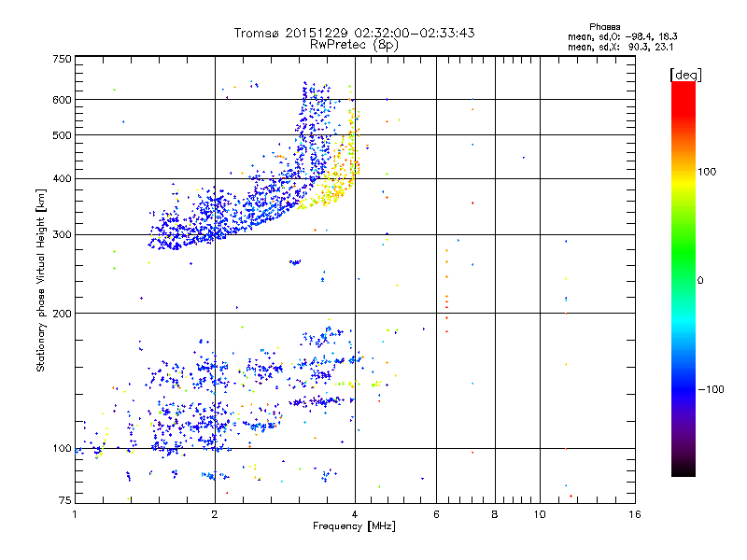Click the "RwPretec (8p)" subtitle
The height and width of the screenshot is (560, 747).
click(x=354, y=45)
